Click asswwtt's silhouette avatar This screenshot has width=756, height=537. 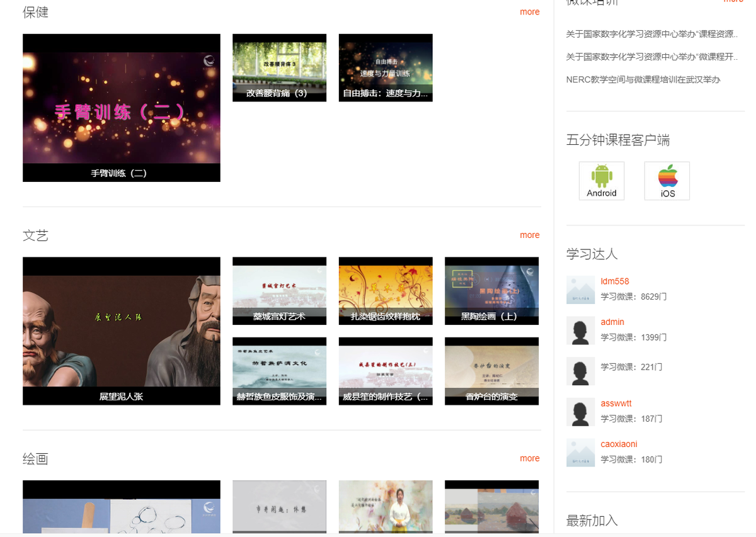tap(580, 412)
